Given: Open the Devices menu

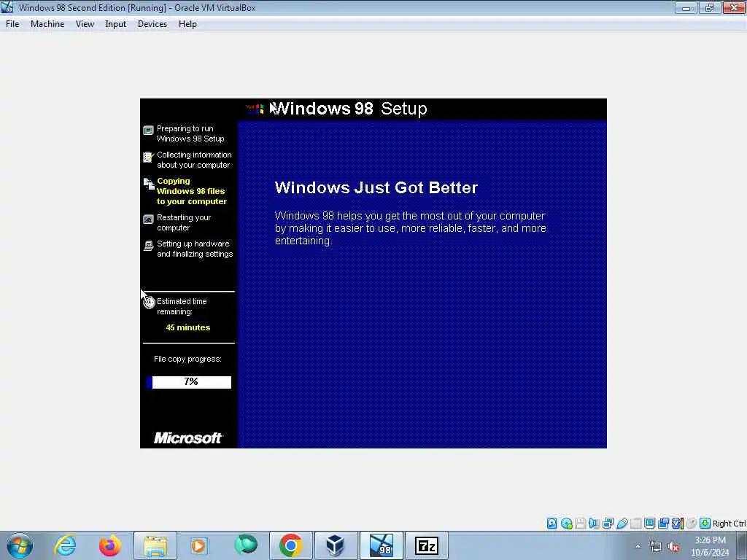Looking at the screenshot, I should [x=152, y=24].
